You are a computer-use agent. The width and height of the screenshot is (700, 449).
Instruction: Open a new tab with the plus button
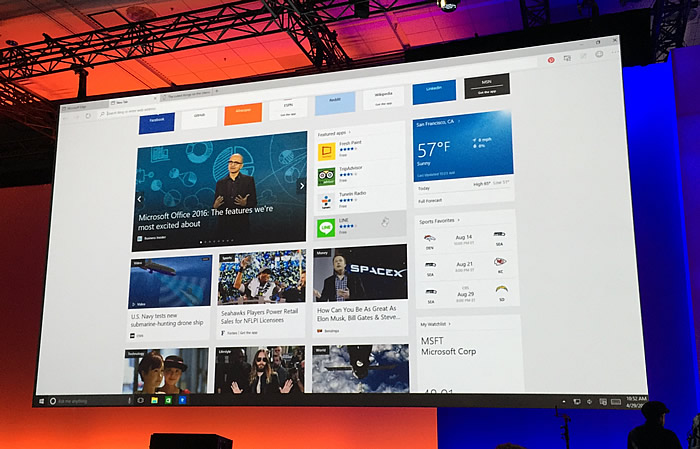click(x=217, y=91)
